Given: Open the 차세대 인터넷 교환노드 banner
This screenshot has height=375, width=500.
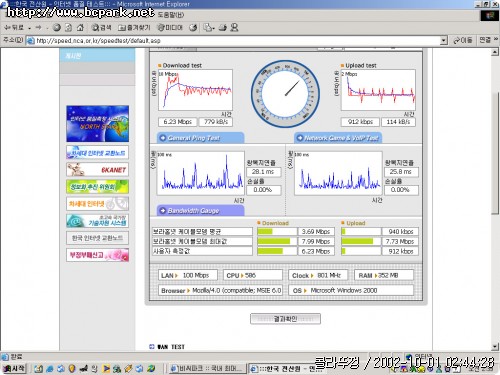Looking at the screenshot, I should 97,152.
